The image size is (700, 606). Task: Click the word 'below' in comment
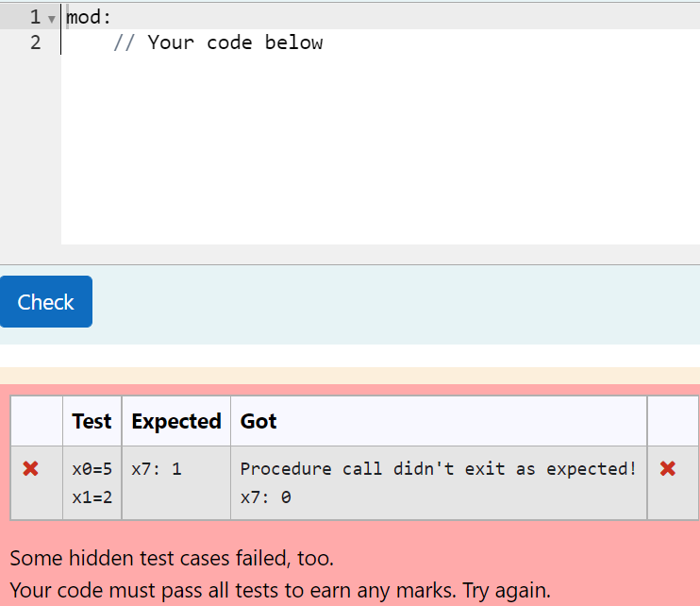[x=293, y=42]
